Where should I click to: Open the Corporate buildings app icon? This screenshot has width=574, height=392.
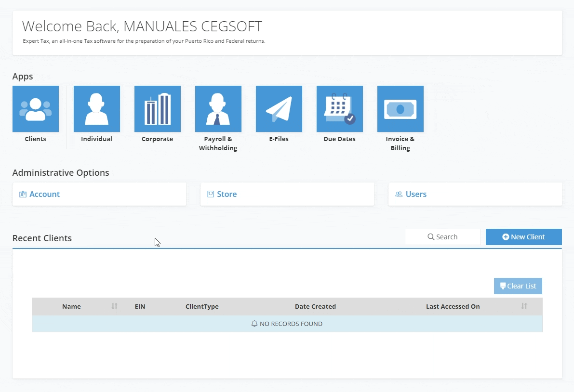(x=157, y=109)
